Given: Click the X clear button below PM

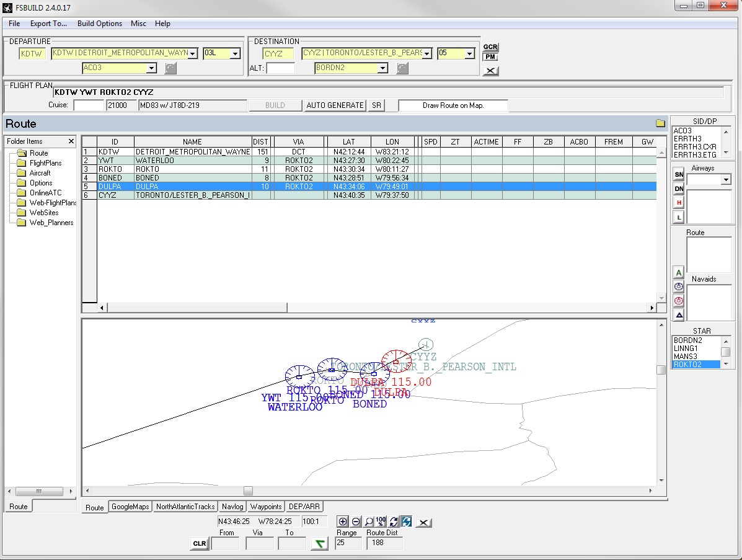Looking at the screenshot, I should pyautogui.click(x=491, y=71).
